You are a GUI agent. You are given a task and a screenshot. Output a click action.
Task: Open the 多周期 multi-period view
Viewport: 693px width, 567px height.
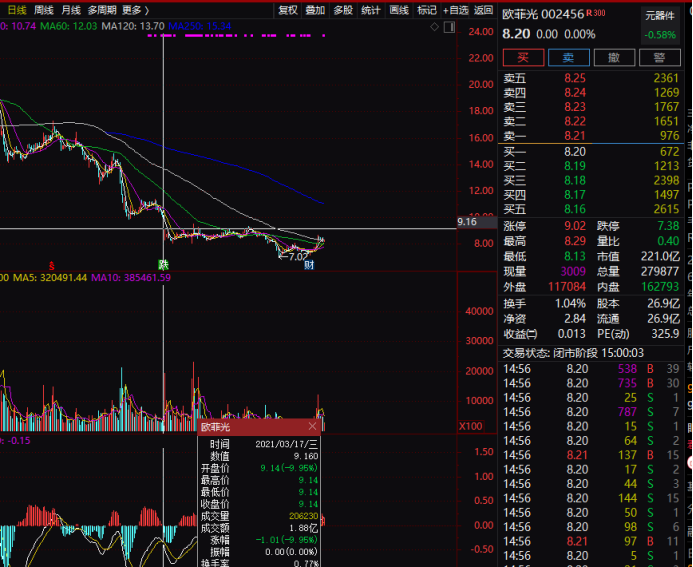click(102, 10)
